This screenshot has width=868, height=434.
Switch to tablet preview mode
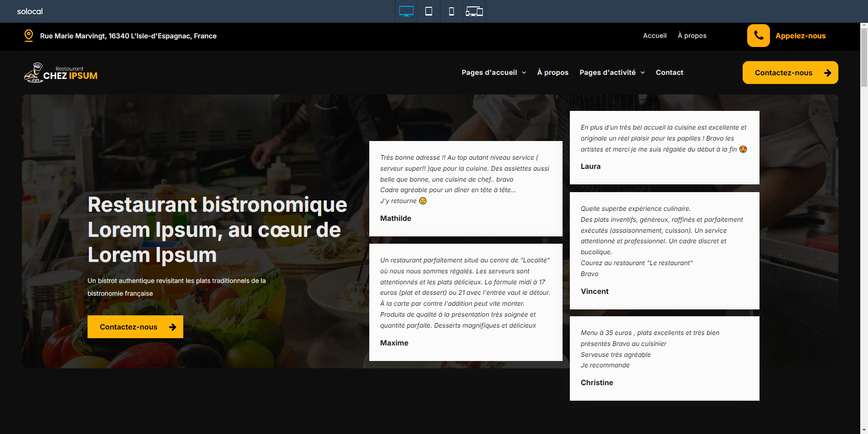[x=429, y=11]
